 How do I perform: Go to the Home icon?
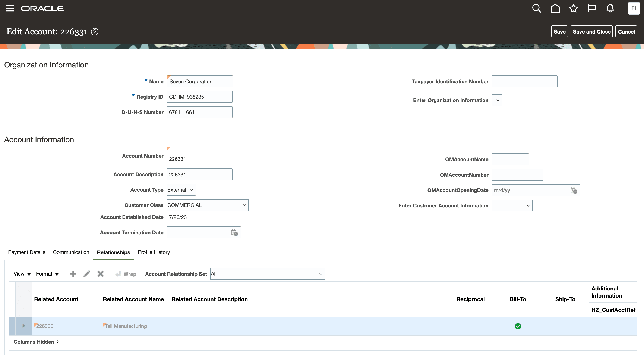click(x=555, y=9)
